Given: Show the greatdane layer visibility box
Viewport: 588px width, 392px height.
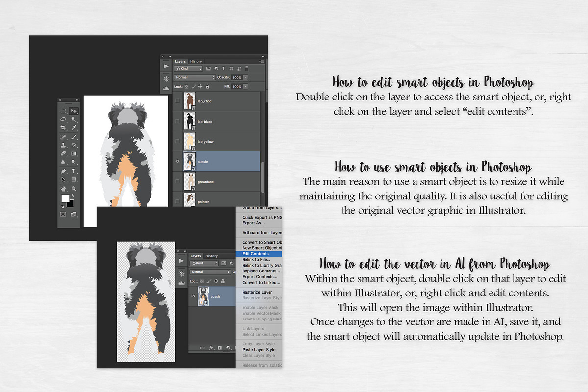Looking at the screenshot, I should coord(177,181).
